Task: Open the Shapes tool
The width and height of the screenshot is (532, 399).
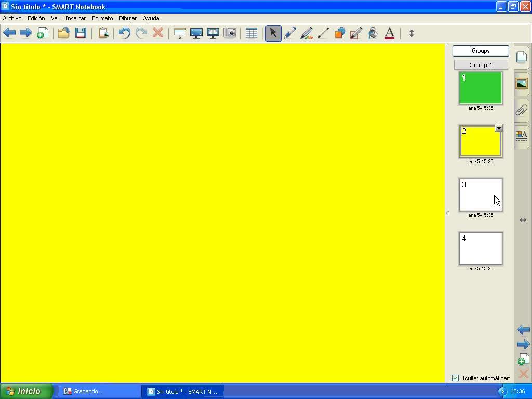Action: click(340, 33)
